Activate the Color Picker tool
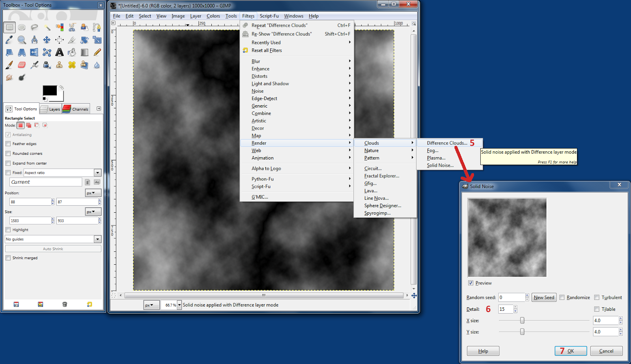631x364 pixels. pos(8,40)
